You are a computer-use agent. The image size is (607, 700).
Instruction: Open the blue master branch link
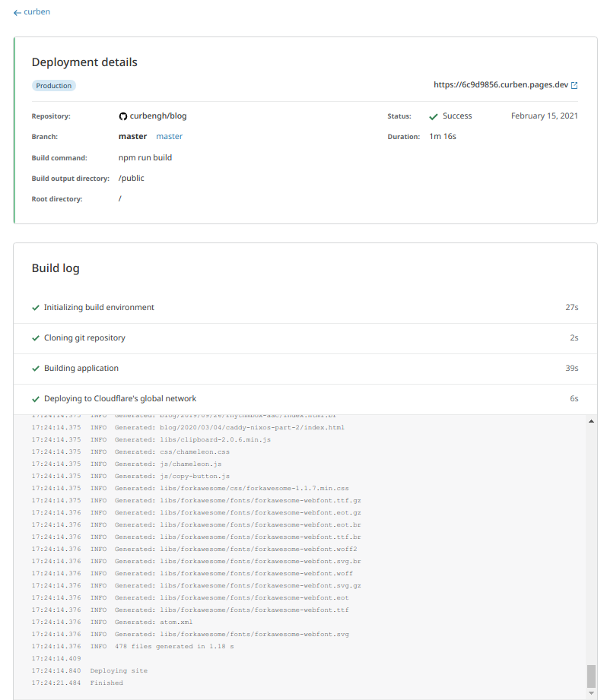[x=170, y=137]
